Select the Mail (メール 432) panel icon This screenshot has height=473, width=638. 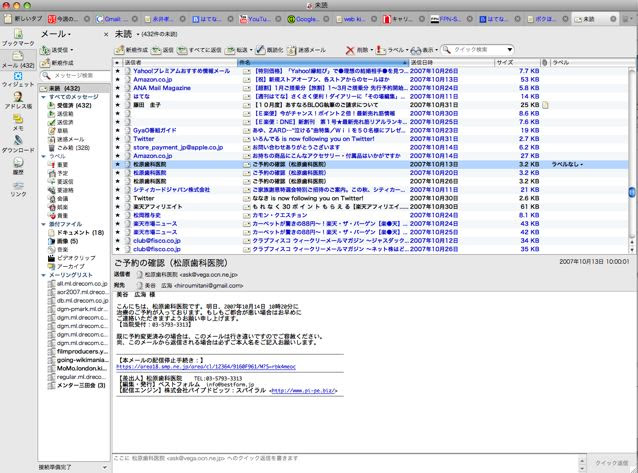click(18, 59)
